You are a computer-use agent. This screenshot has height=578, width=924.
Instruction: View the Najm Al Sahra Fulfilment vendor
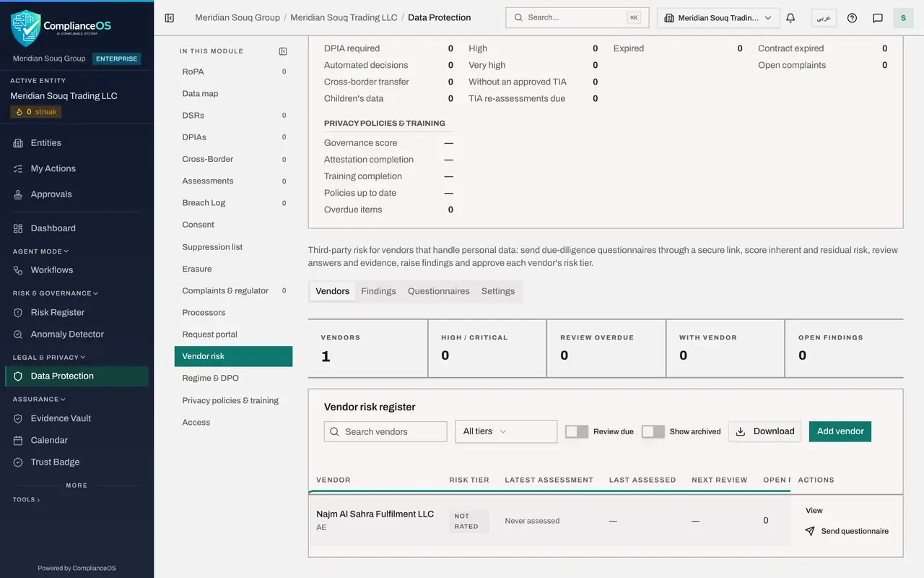tap(814, 511)
